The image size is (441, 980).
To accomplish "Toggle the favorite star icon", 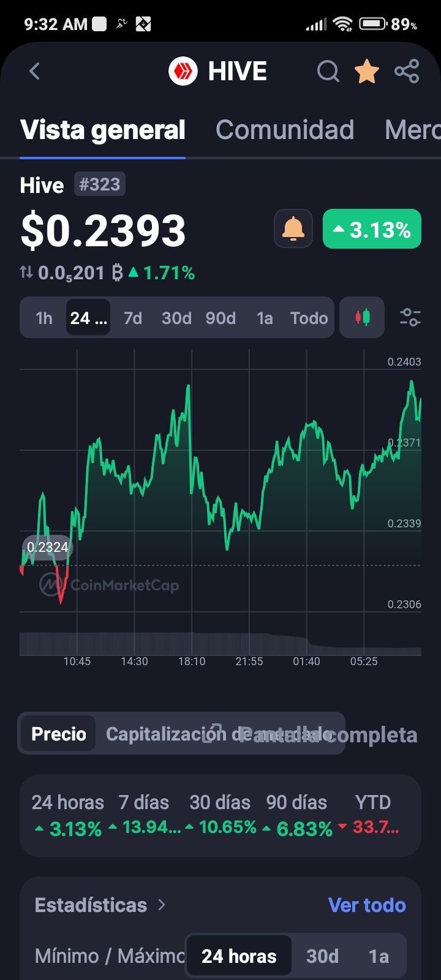I will 367,72.
